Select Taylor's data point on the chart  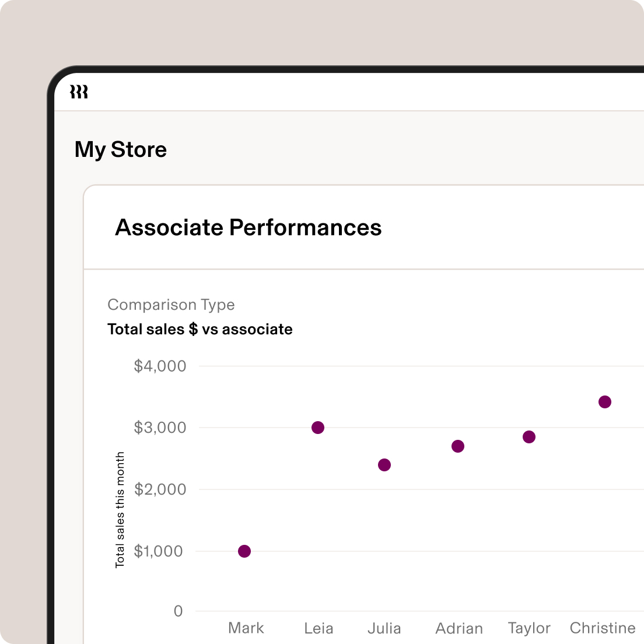point(528,436)
